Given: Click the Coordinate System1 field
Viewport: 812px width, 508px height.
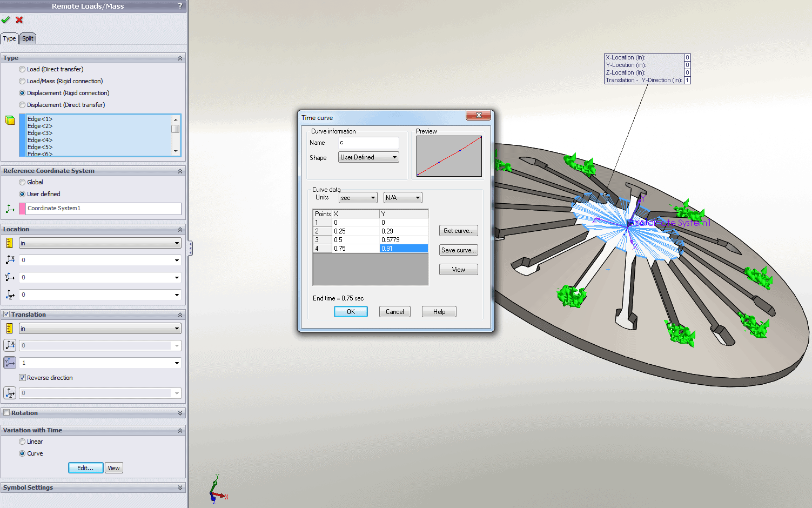Looking at the screenshot, I should pyautogui.click(x=103, y=208).
